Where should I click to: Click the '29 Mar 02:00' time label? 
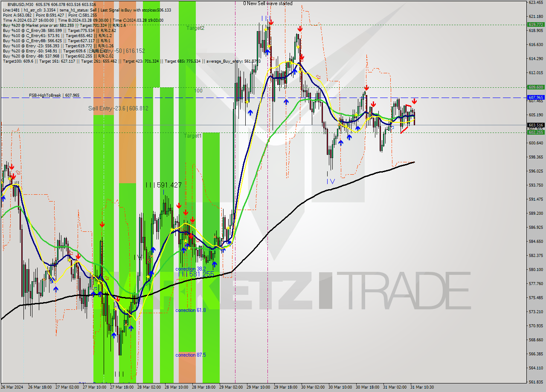[x=231, y=387]
